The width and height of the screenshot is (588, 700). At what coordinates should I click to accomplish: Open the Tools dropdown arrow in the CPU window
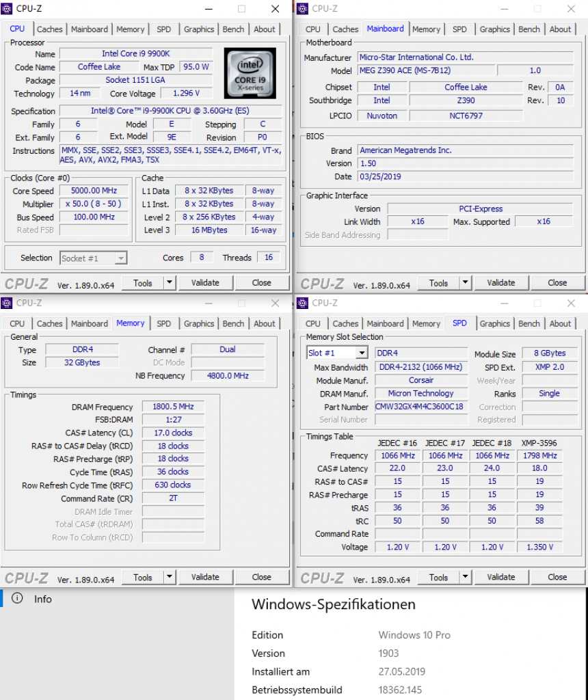pyautogui.click(x=169, y=282)
